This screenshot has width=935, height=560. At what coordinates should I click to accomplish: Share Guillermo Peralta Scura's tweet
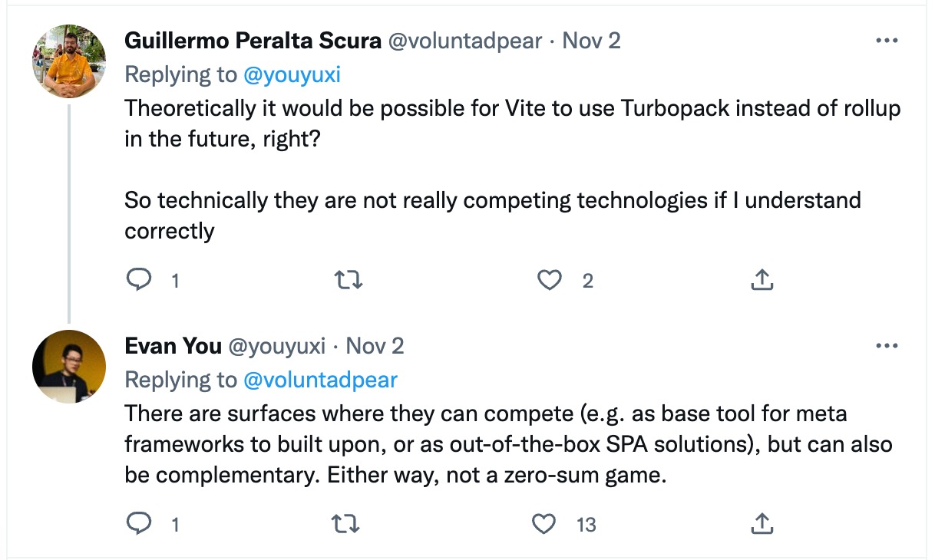761,281
